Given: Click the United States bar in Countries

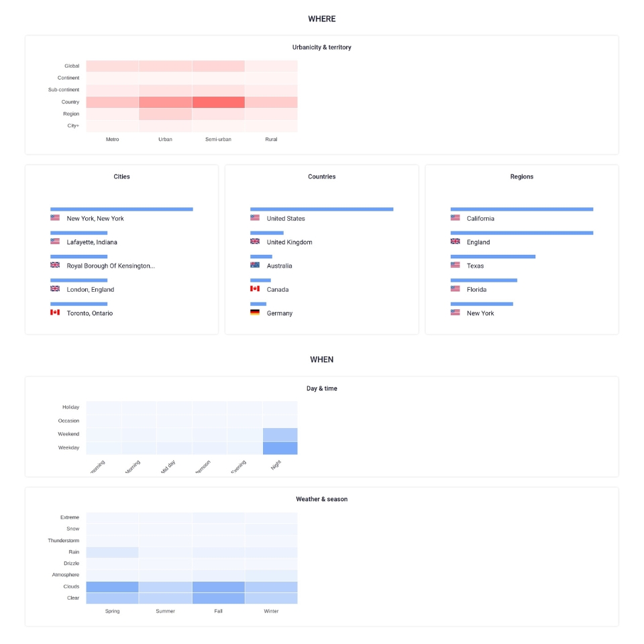Looking at the screenshot, I should coord(321,209).
